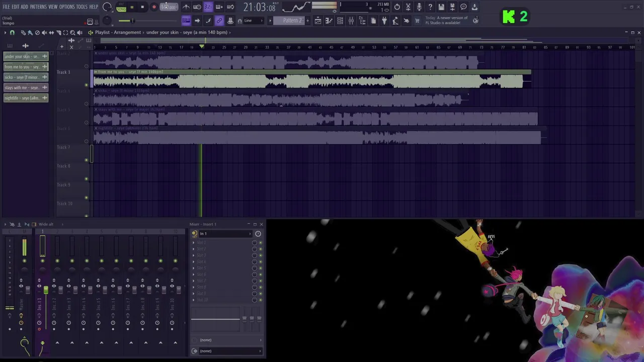644x362 pixels.
Task: Mute the Master mixer track LED
Action: point(24,260)
